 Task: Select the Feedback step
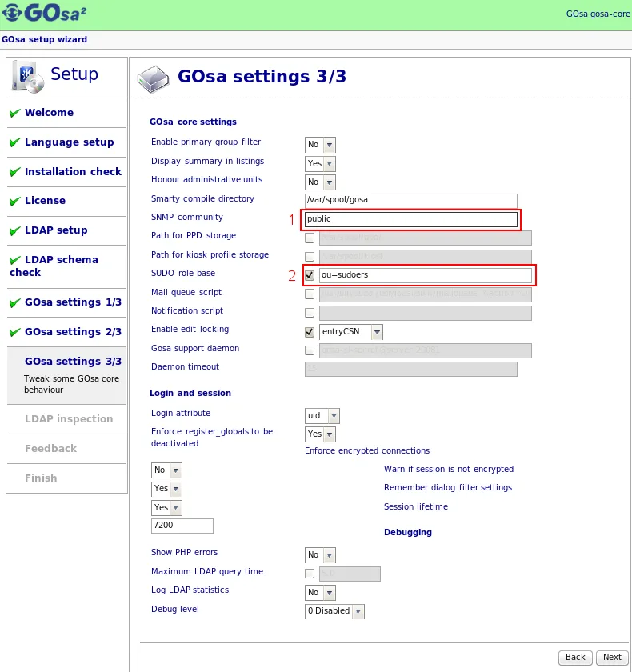51,449
